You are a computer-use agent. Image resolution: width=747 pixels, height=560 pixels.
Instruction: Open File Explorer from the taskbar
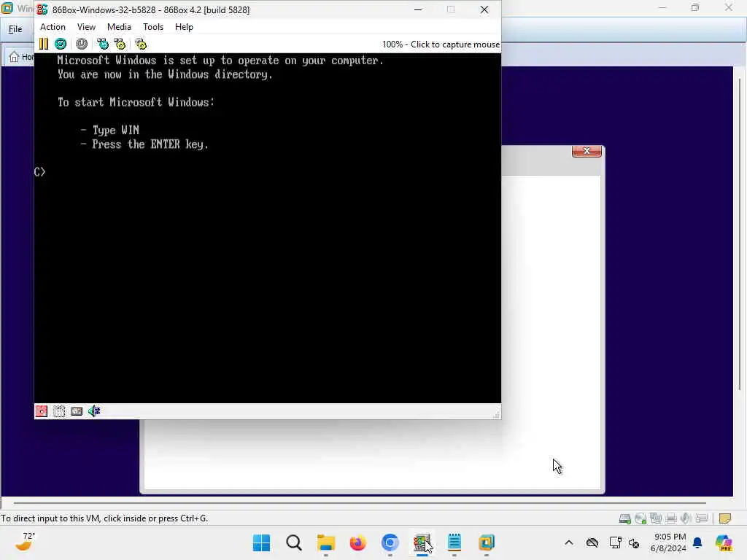[326, 542]
